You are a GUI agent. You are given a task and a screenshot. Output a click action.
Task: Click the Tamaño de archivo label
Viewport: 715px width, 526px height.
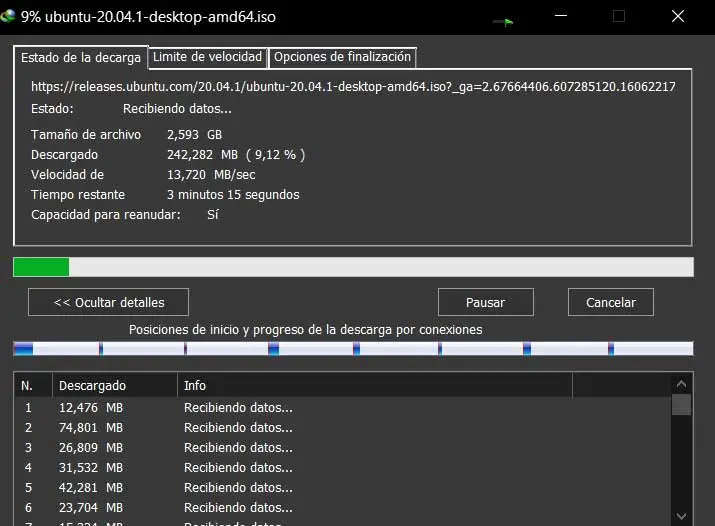click(86, 135)
